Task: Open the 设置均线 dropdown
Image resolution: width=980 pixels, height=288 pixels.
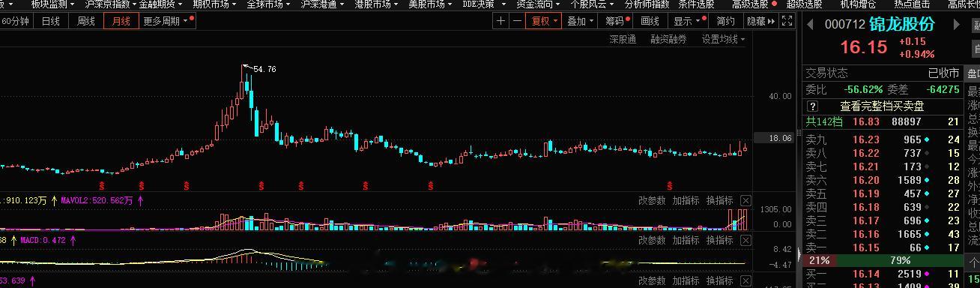Action: coord(724,40)
